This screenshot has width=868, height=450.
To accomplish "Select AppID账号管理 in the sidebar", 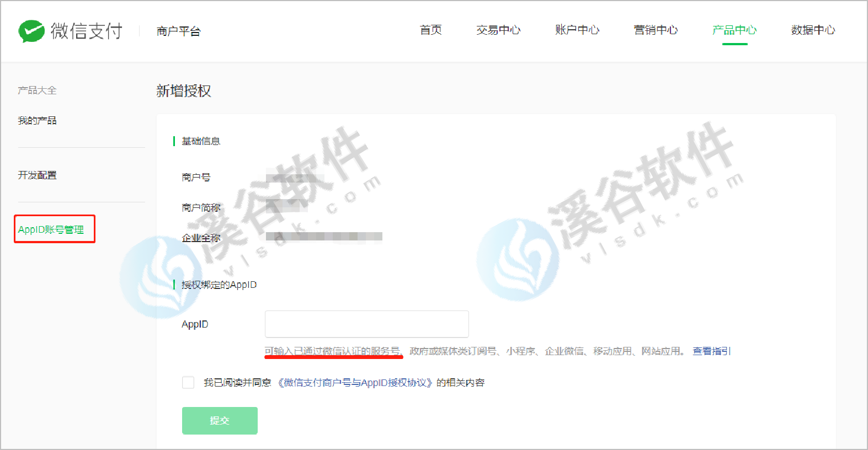I will 51,229.
